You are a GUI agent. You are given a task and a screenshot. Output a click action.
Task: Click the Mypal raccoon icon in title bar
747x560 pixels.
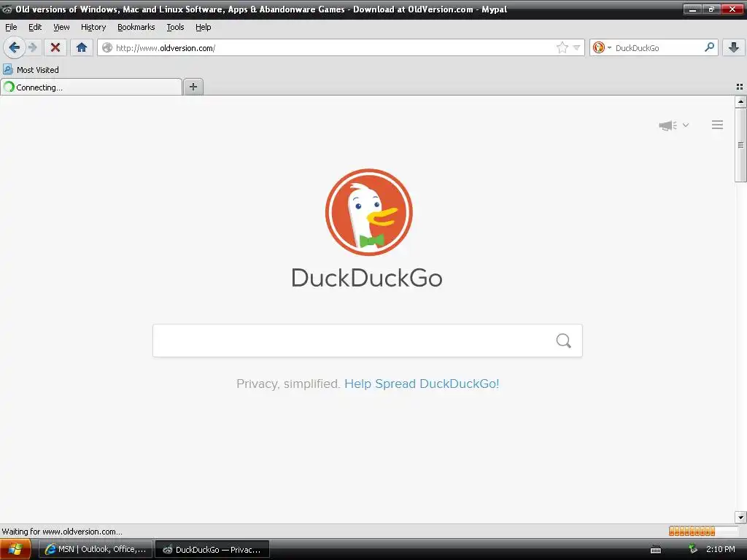tap(7, 9)
